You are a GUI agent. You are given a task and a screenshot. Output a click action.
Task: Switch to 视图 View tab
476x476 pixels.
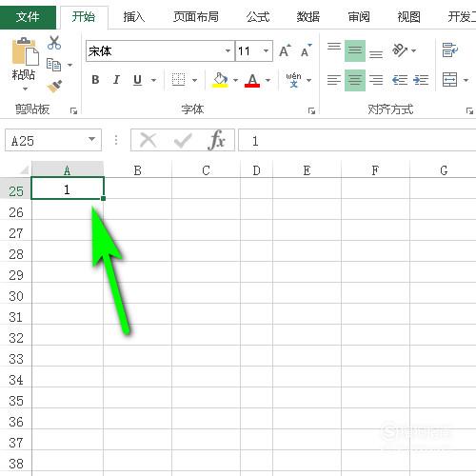[408, 16]
